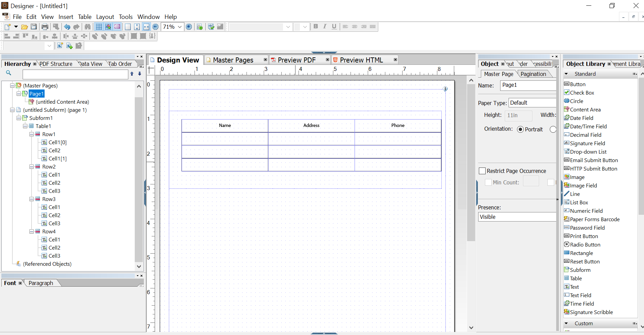
Task: Select the landscape orientation radio button
Action: 553,129
